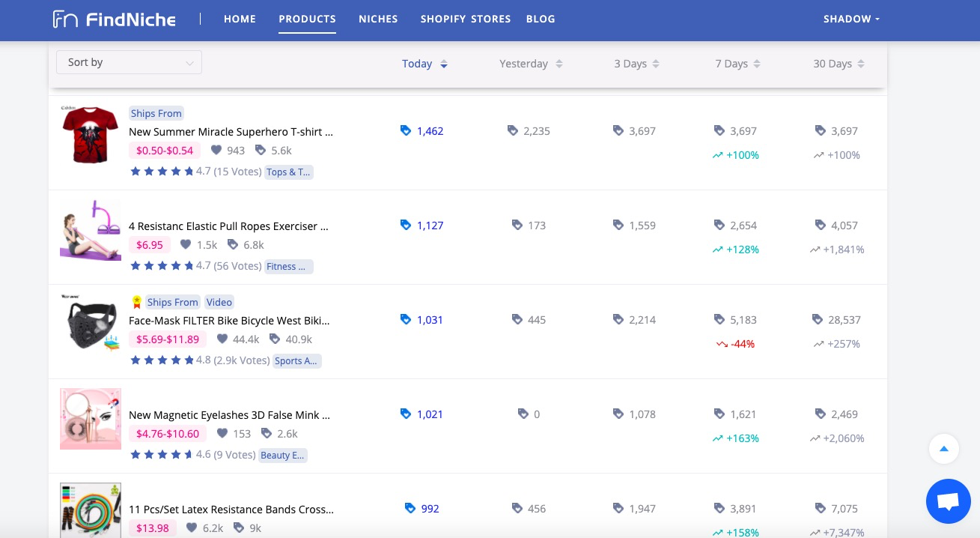The width and height of the screenshot is (980, 538).
Task: Click tag icon beside 7 Days 5,183
Action: 719,320
